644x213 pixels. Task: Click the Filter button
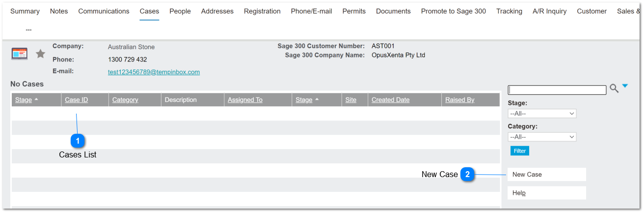pos(520,151)
